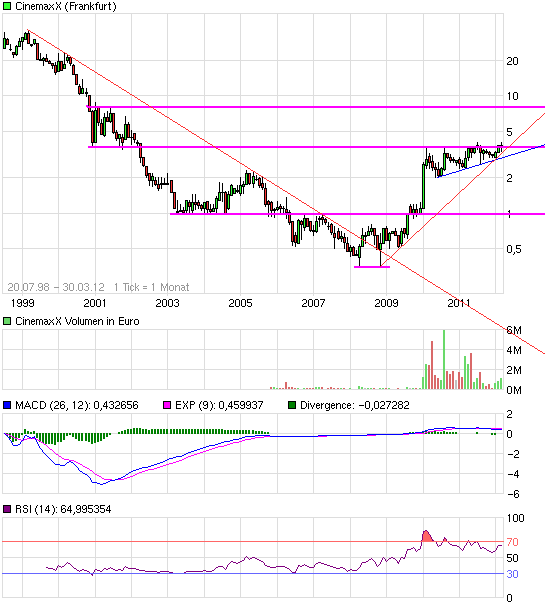Click the RSI axis label 50
Viewport: 545px width, 606px height.
click(513, 558)
